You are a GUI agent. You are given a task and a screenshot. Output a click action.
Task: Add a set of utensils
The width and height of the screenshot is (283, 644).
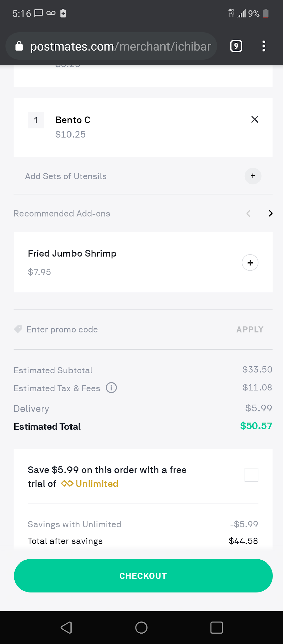click(253, 176)
